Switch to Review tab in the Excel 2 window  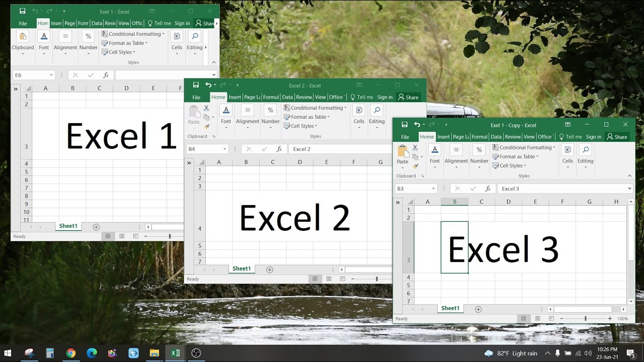[x=304, y=97]
